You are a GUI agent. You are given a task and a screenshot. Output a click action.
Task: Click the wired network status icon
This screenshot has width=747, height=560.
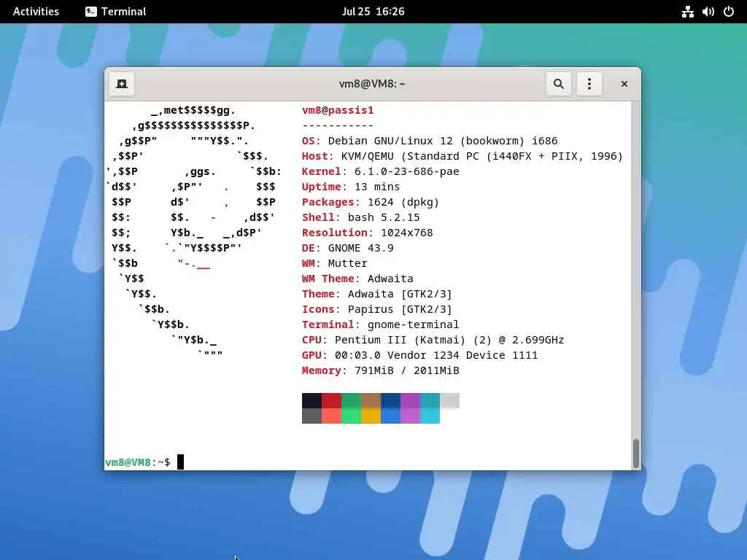point(687,12)
